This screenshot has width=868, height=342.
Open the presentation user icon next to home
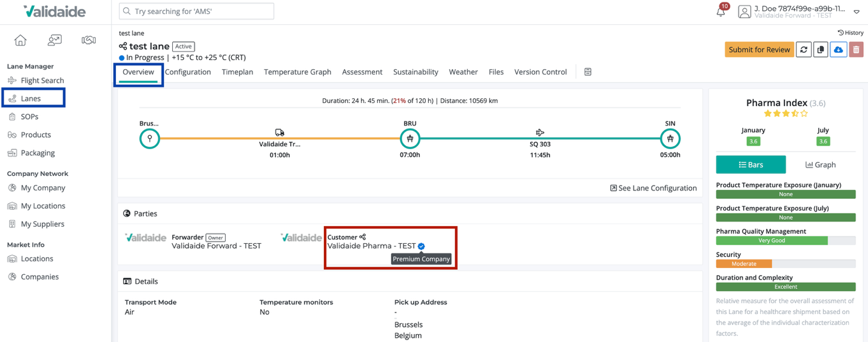pos(55,41)
